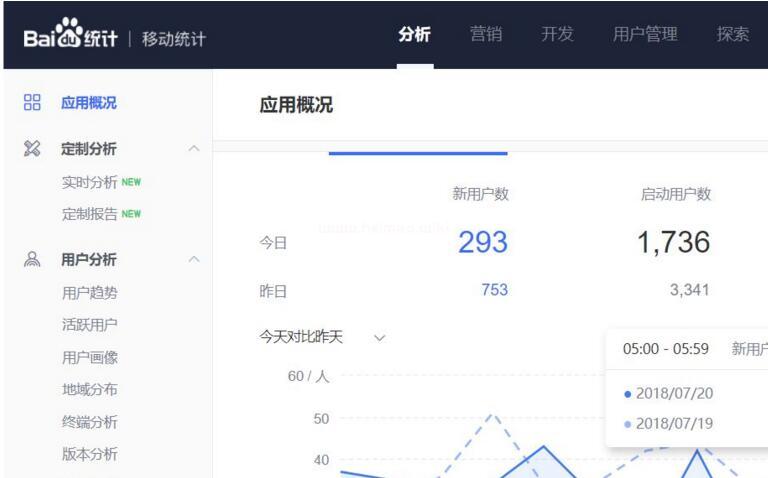Click the 2018/07/20 legend dot
768x478 pixels.
click(627, 394)
